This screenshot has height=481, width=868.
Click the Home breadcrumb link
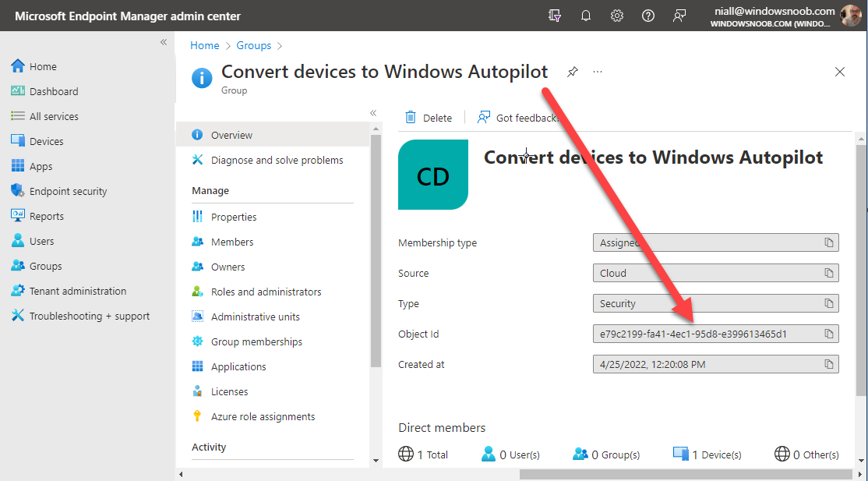point(205,45)
